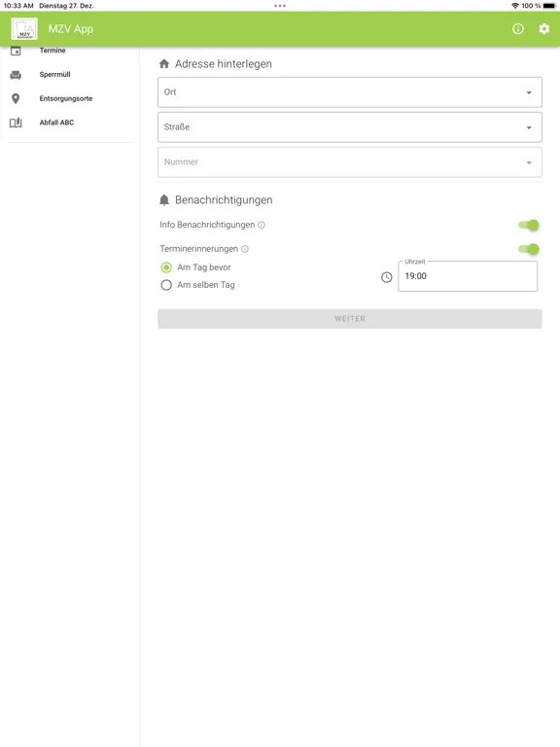Image resolution: width=560 pixels, height=747 pixels.
Task: Click the Entsorgungsorte location pin icon
Action: (x=16, y=98)
